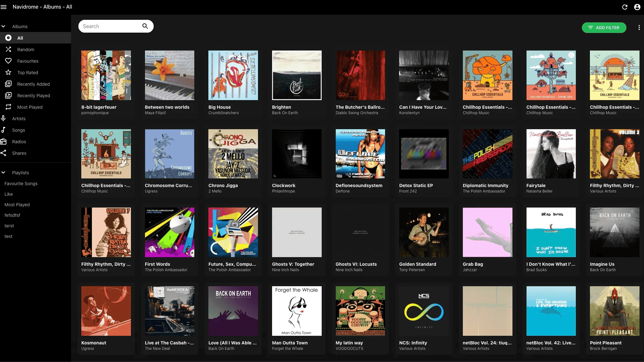Click artist name Tony Petersen
This screenshot has height=362, width=644.
coord(412,270)
